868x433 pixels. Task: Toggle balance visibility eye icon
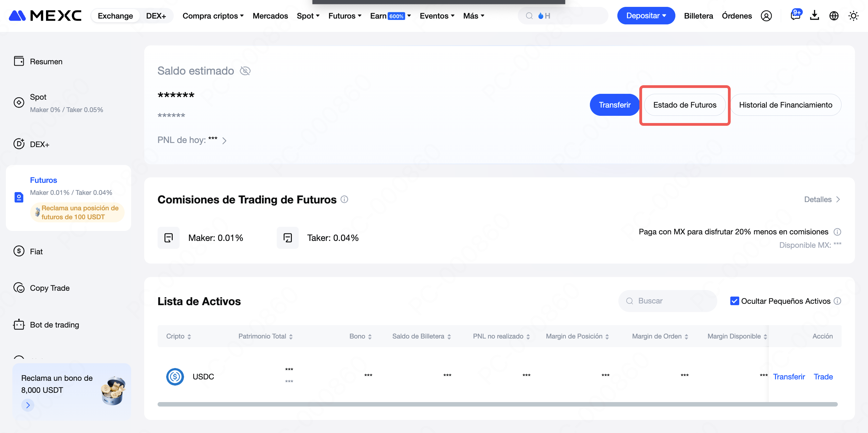click(x=245, y=71)
